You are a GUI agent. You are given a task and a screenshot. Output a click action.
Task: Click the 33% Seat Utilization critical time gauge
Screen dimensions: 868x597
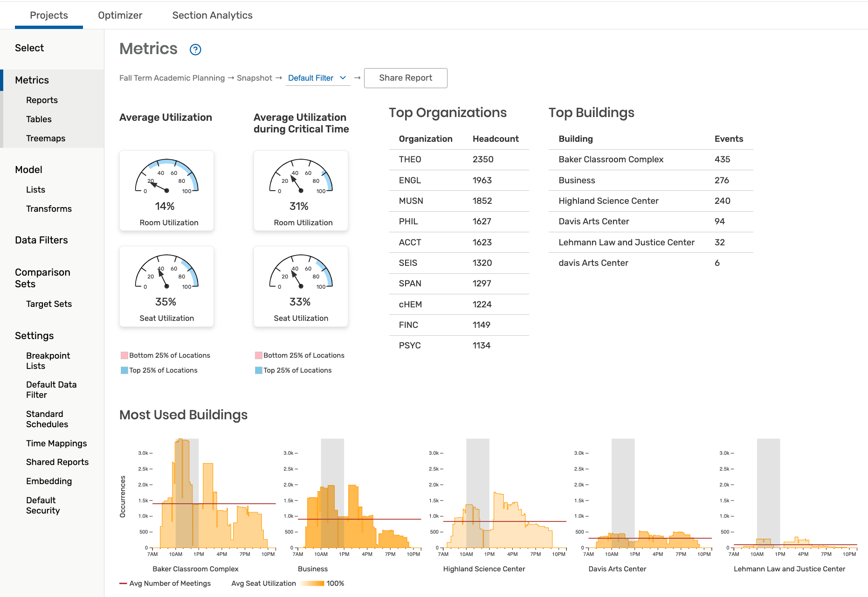tap(301, 286)
